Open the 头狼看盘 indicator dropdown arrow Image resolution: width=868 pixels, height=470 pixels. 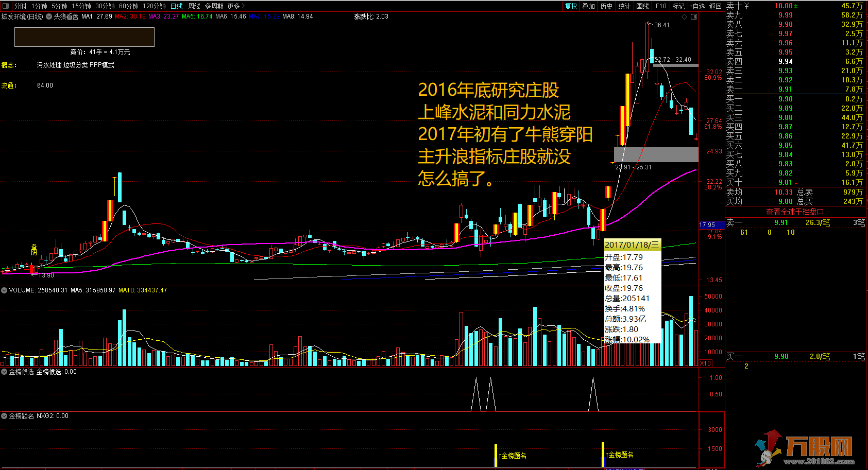[x=49, y=16]
